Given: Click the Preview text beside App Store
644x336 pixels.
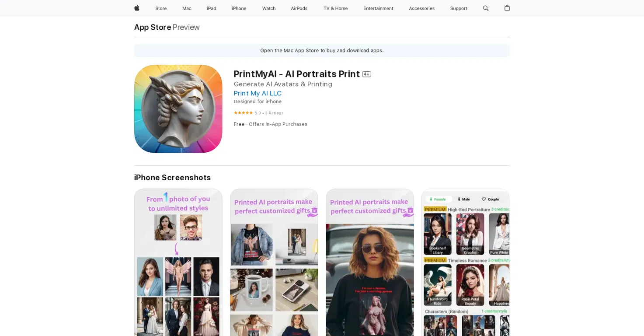Looking at the screenshot, I should [x=186, y=27].
